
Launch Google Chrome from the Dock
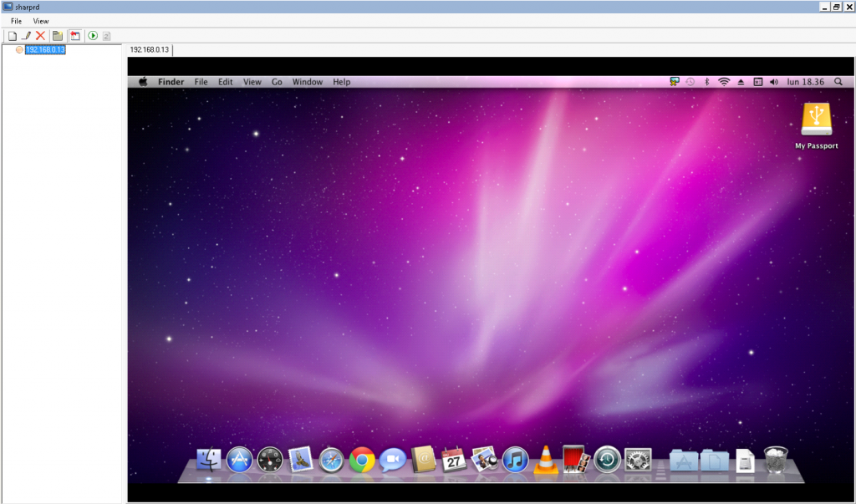point(362,459)
